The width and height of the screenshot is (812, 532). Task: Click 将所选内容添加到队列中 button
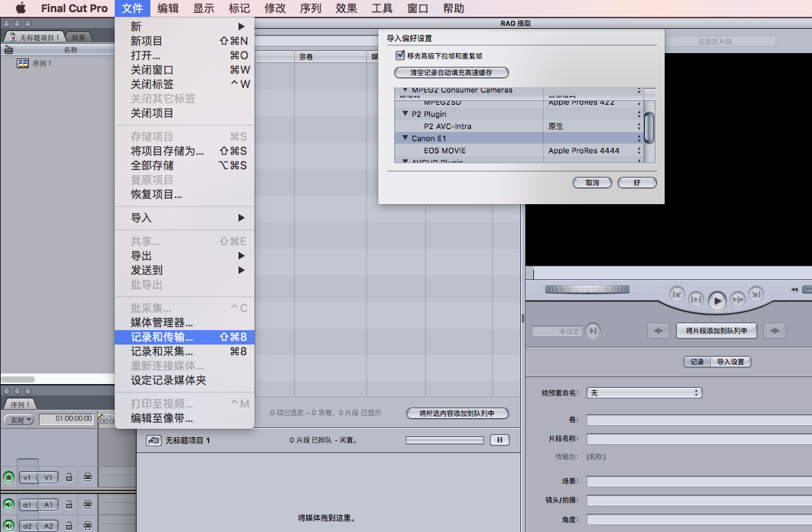coord(457,413)
